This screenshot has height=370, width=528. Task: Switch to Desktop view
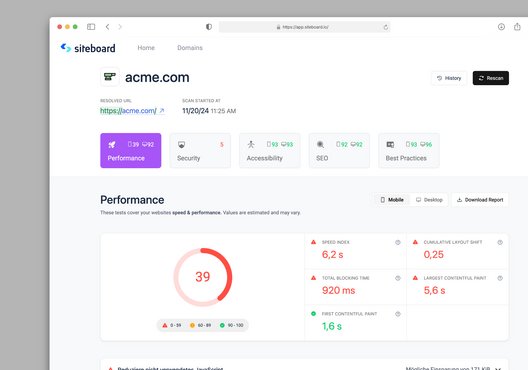pyautogui.click(x=429, y=200)
